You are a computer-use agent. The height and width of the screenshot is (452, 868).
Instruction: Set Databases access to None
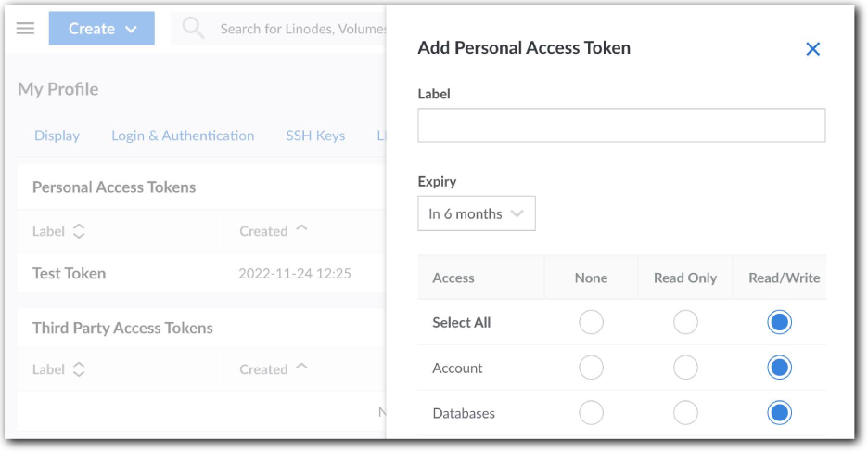pos(591,412)
